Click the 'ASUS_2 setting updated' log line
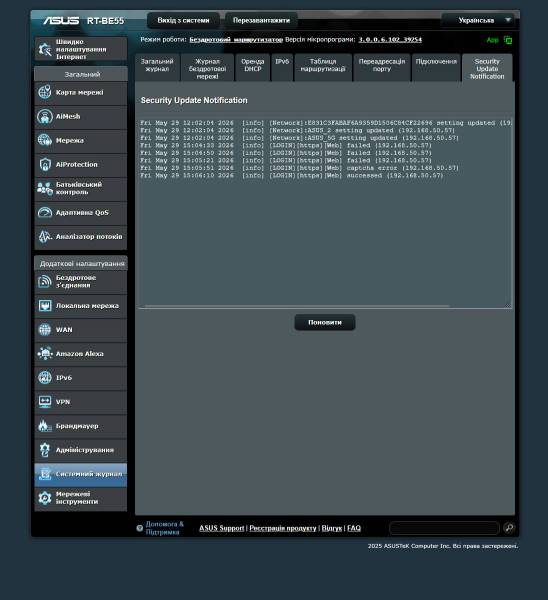Viewport: 548px width, 600px height. [x=297, y=130]
